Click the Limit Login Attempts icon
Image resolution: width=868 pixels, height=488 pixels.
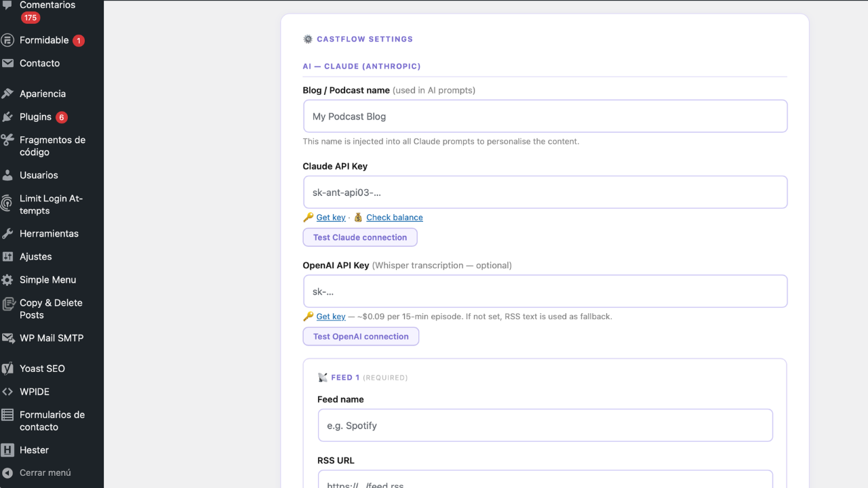[7, 203]
